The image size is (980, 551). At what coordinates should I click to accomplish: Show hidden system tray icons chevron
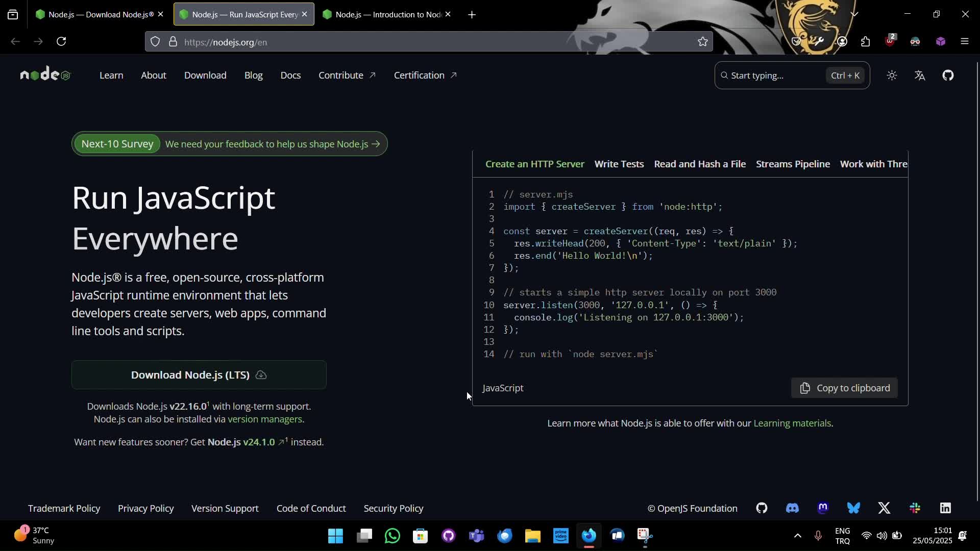pyautogui.click(x=797, y=536)
